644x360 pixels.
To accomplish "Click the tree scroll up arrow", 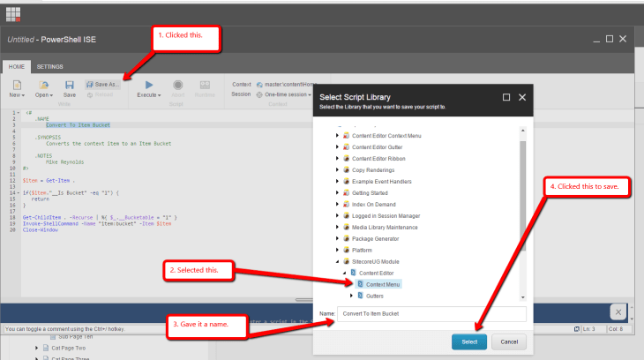I will (523, 131).
